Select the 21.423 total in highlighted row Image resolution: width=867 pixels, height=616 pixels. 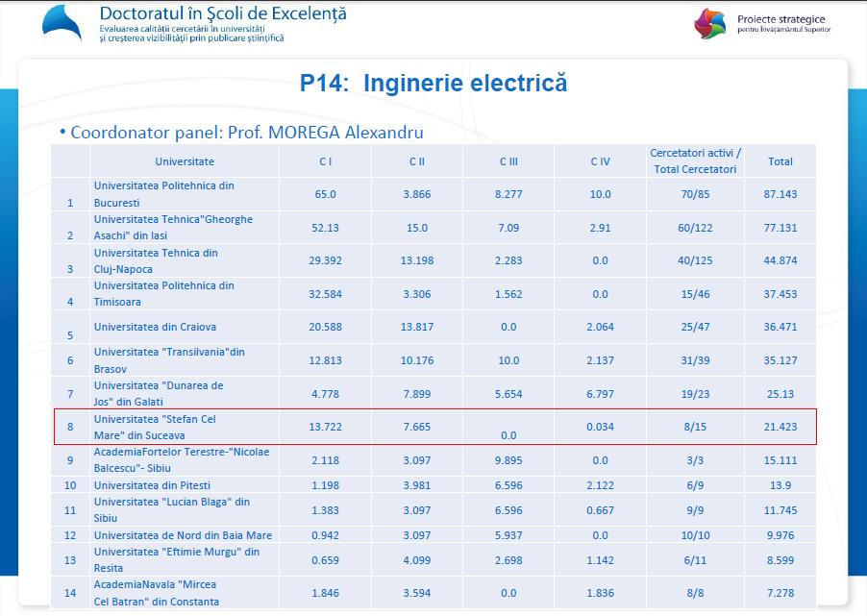[780, 427]
